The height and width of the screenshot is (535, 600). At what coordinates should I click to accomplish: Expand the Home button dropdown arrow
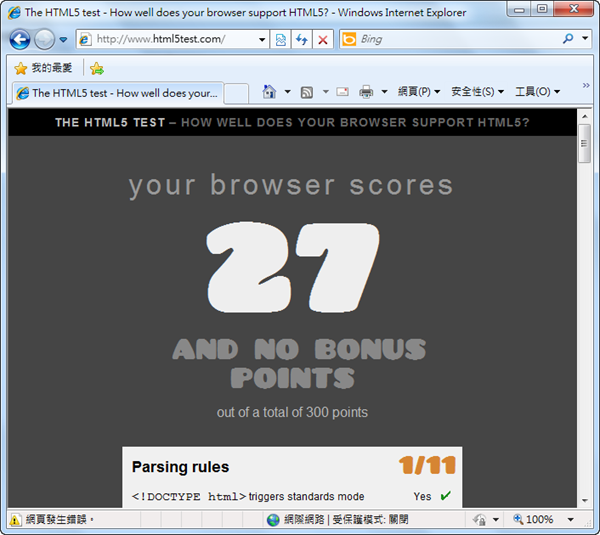pos(287,92)
